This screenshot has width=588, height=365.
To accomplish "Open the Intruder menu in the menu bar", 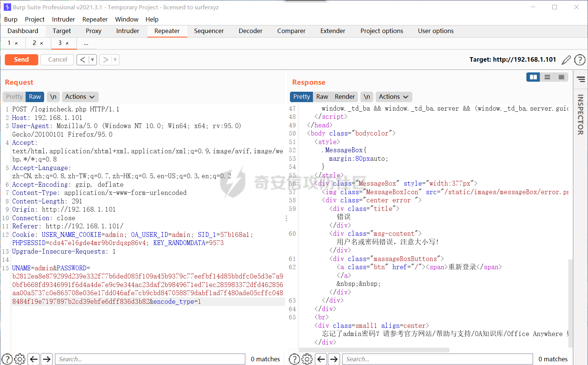I will click(x=63, y=19).
